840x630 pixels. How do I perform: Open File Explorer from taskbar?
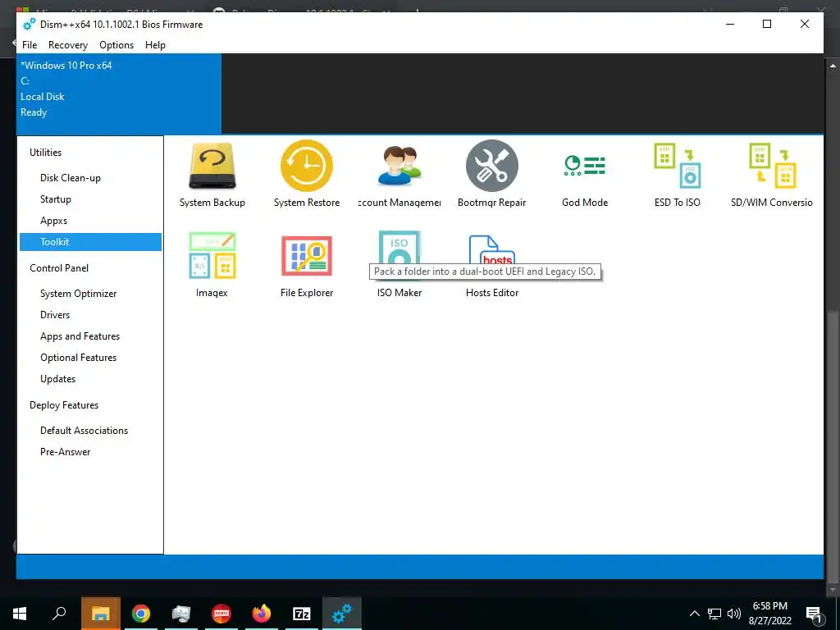pyautogui.click(x=100, y=614)
